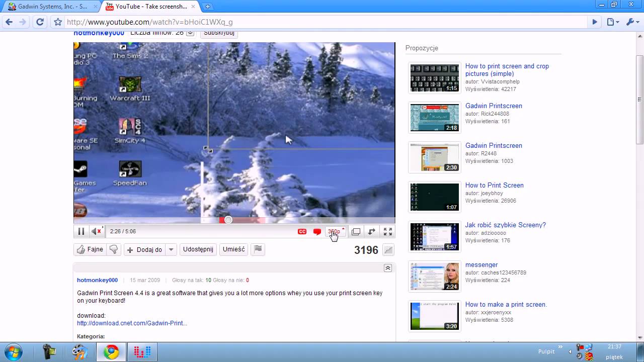The width and height of the screenshot is (644, 362).
Task: Click the Propozycje suggestions heading
Action: (x=422, y=48)
